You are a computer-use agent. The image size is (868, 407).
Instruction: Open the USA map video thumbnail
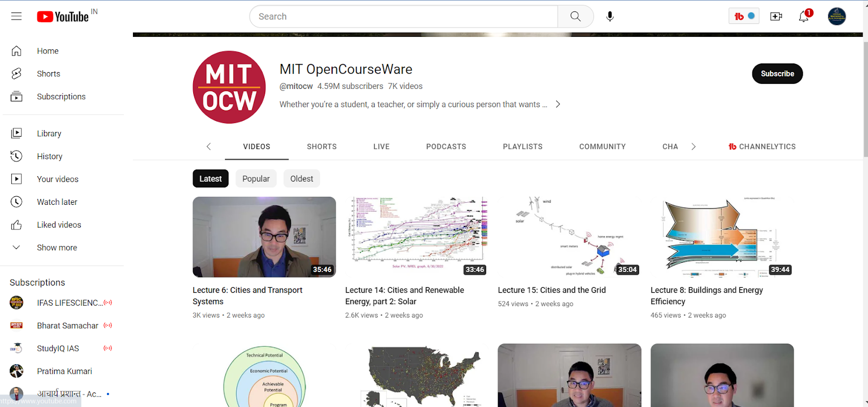click(x=417, y=375)
